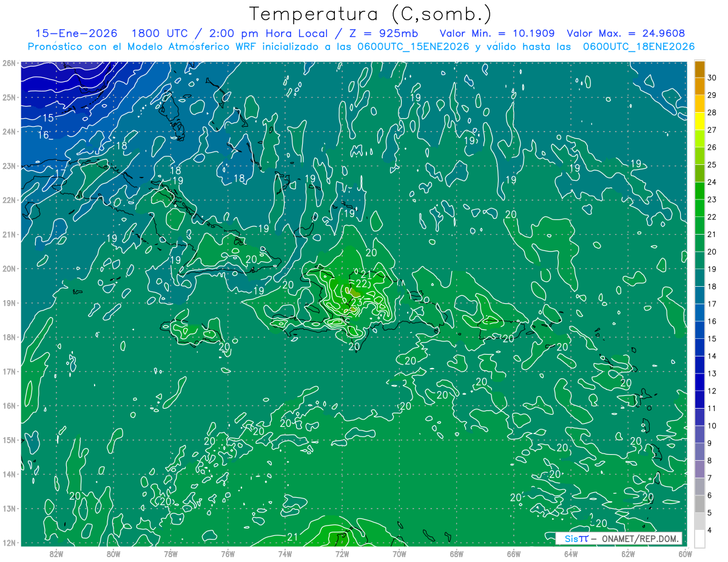Click the '70W' longitude axis label
Screen dimensions: 728x562
point(399,554)
